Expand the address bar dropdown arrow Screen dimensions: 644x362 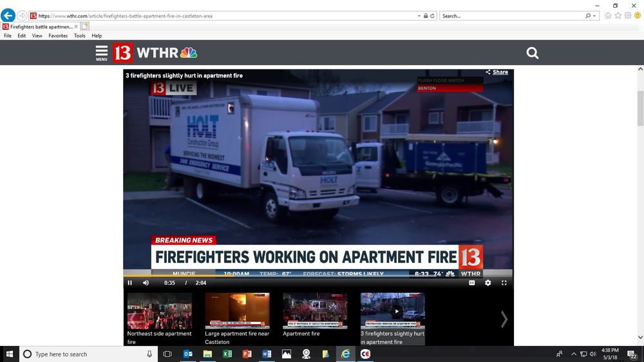point(419,15)
